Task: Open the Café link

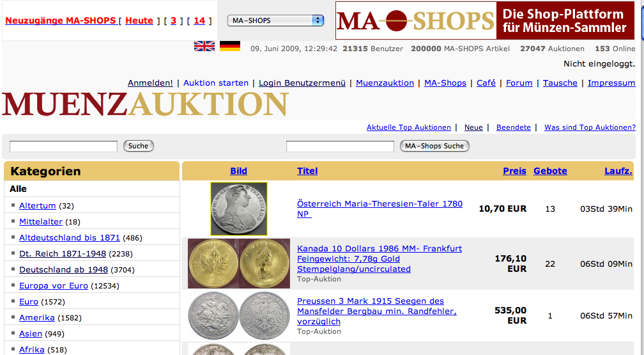Action: [x=486, y=83]
